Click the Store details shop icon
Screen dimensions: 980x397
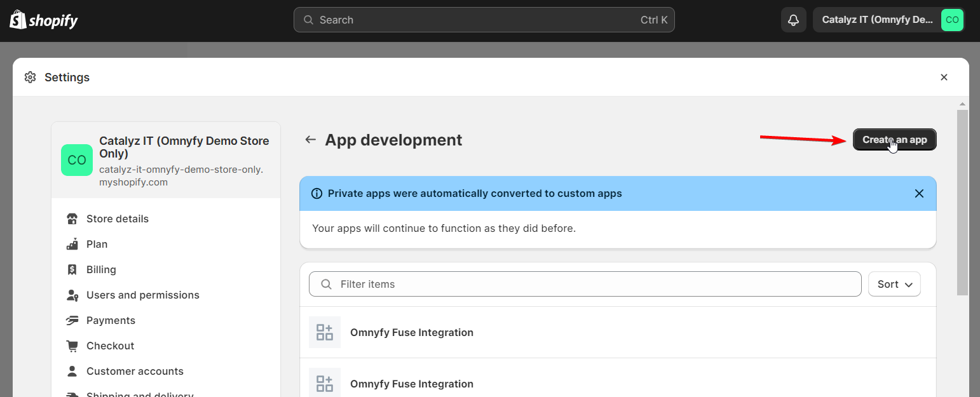(72, 219)
